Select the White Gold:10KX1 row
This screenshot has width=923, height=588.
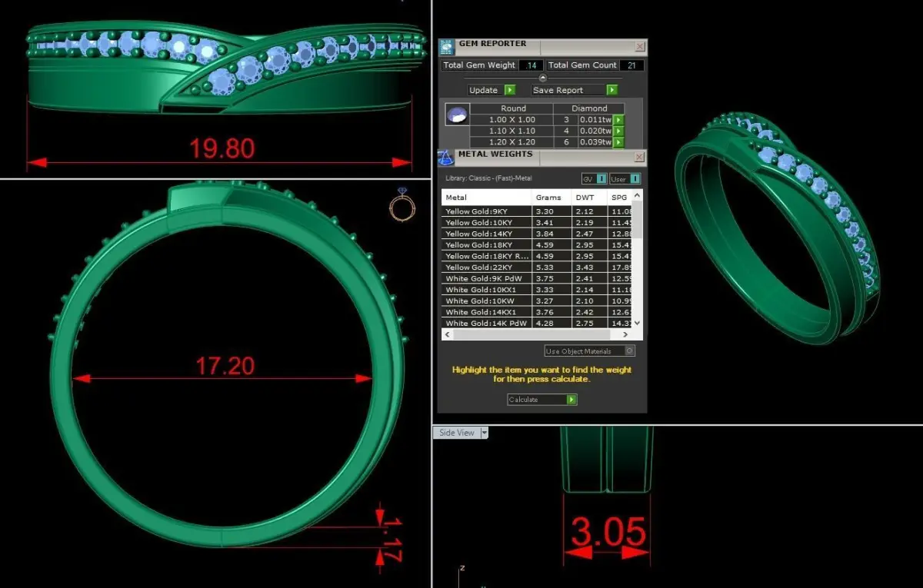pyautogui.click(x=537, y=290)
